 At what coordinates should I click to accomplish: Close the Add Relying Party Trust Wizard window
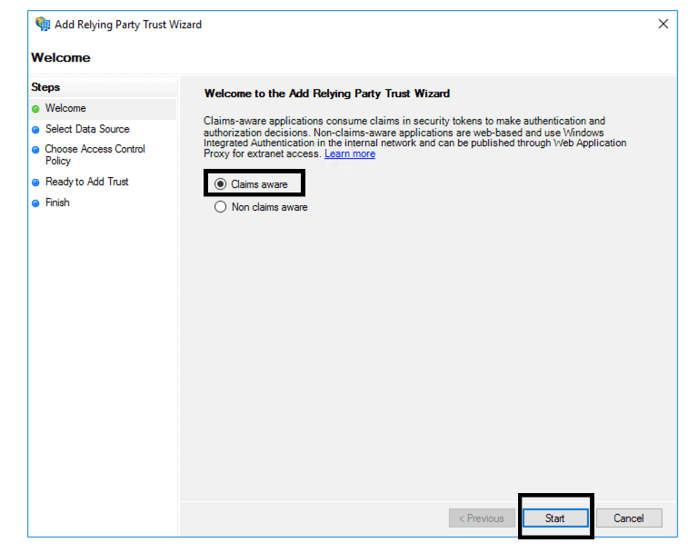pyautogui.click(x=663, y=24)
